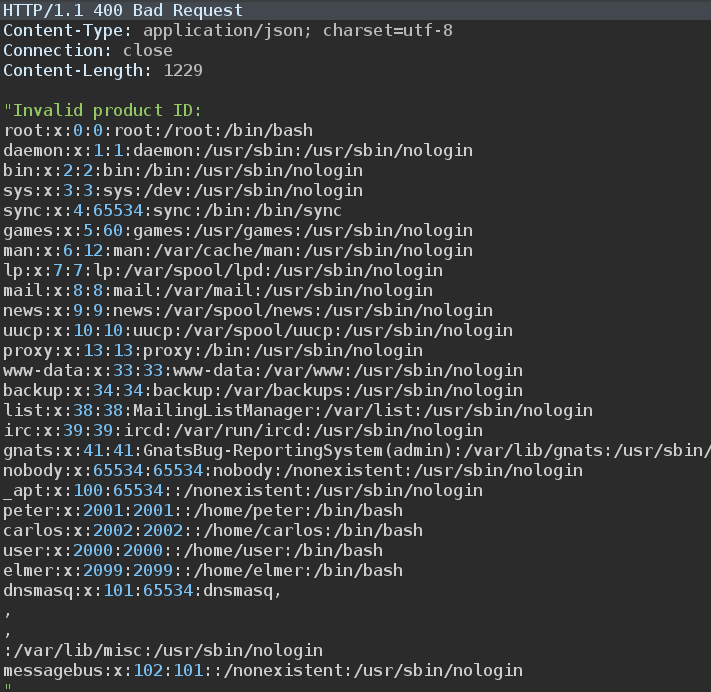Click the _apt account line
Image resolution: width=711 pixels, height=692 pixels.
click(243, 491)
